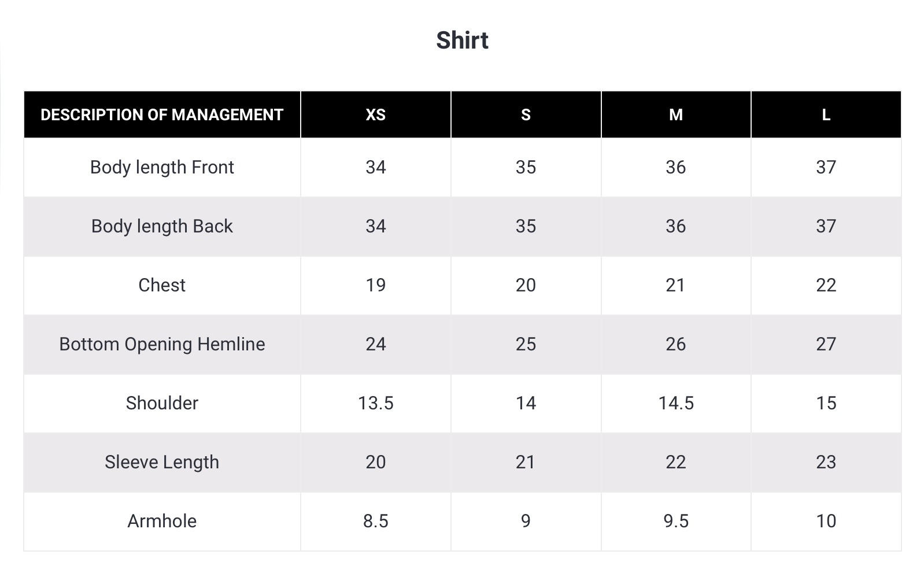Click the "Chest" row label
Viewport: 924px width, 562px height.
point(162,285)
